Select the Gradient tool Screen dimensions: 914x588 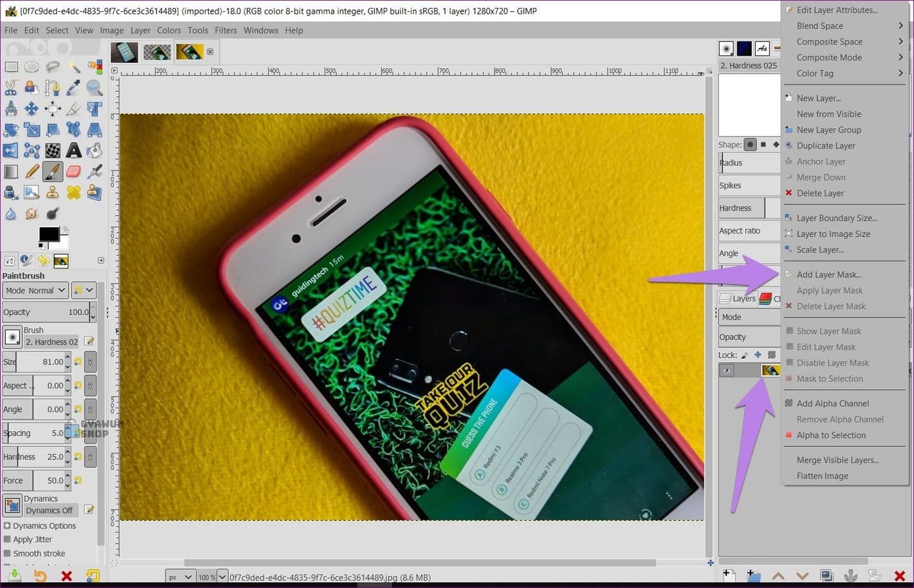[11, 172]
